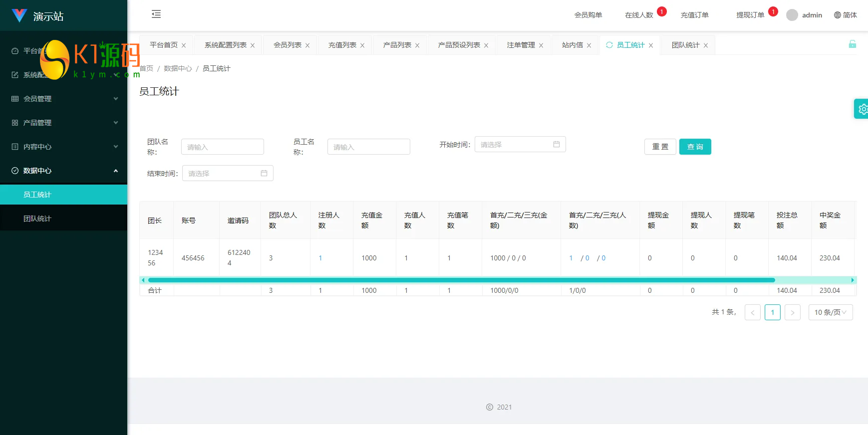Click the first 首充 count link 1
Screen dimensions: 868x435
[571, 258]
